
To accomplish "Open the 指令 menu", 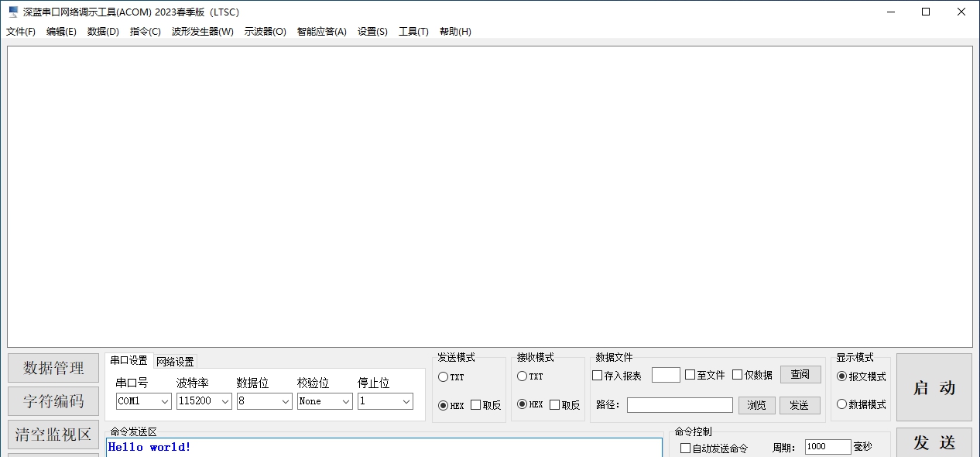I will pos(144,32).
